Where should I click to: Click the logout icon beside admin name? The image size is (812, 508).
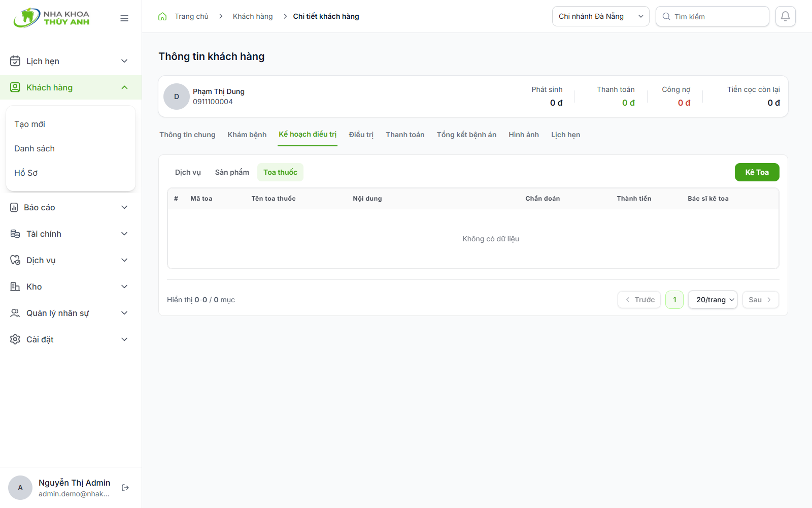point(125,488)
